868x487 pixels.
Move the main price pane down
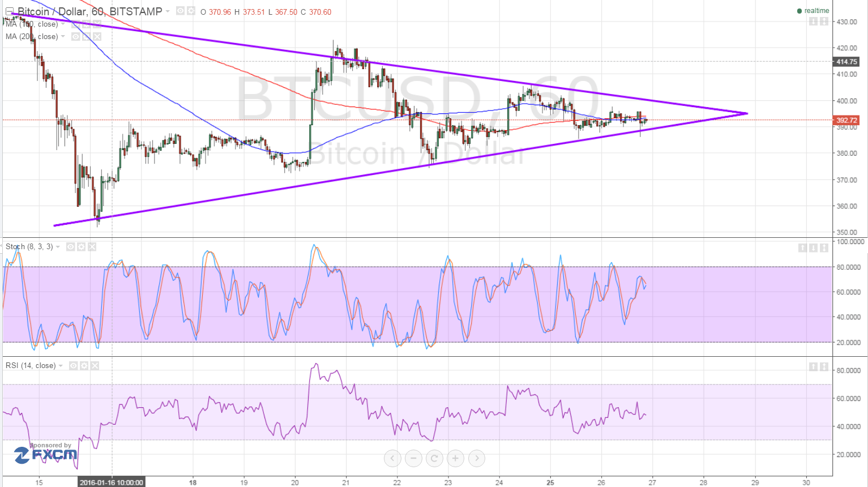pos(813,22)
